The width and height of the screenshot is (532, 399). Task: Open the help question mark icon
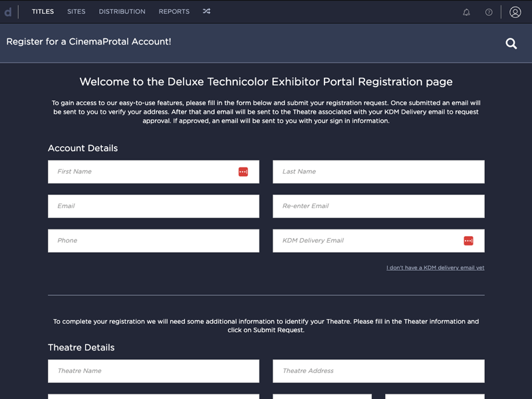click(x=489, y=12)
